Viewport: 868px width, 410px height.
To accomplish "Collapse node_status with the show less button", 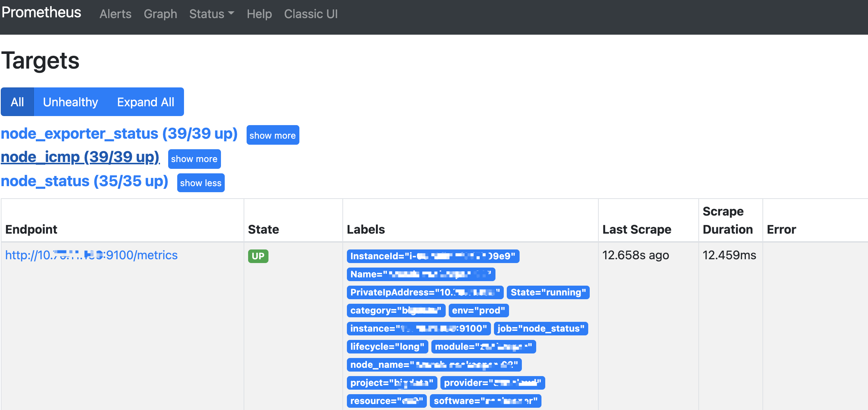I will point(201,183).
